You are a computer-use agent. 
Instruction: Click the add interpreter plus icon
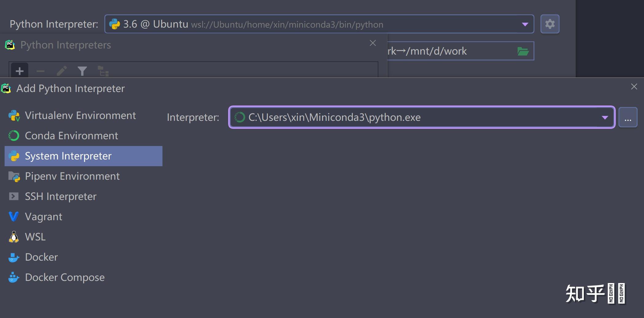click(19, 71)
